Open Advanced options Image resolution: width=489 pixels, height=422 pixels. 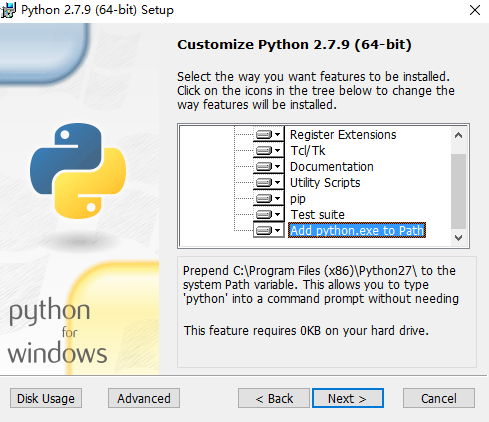pyautogui.click(x=144, y=398)
